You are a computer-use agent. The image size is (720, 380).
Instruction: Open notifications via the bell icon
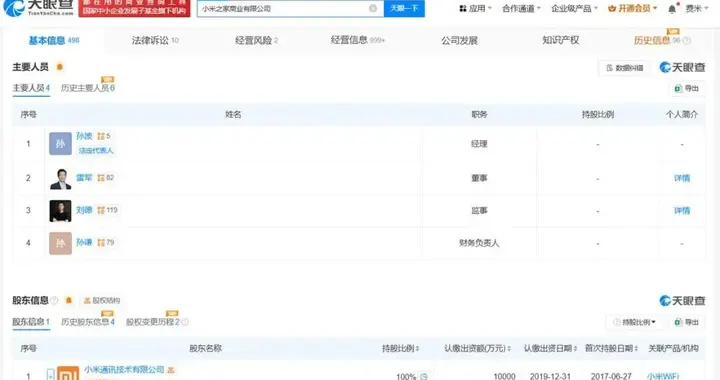(672, 9)
